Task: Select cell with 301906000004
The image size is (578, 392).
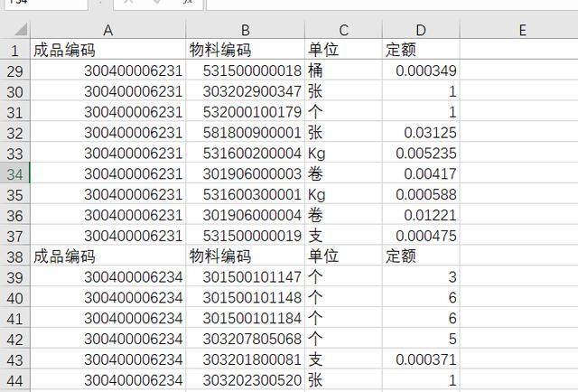Action: (x=246, y=215)
